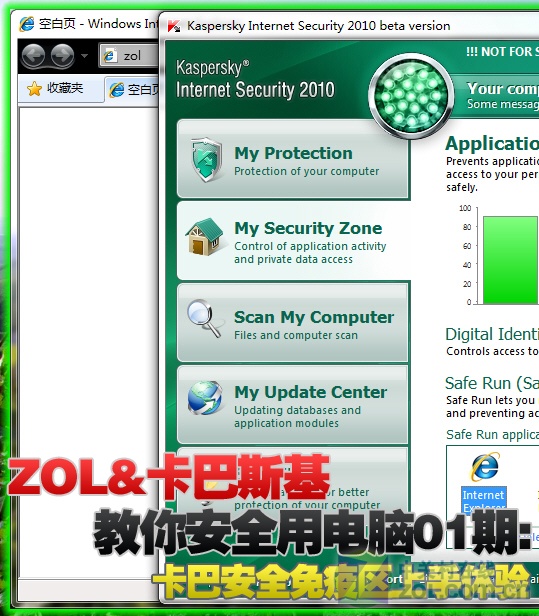This screenshot has width=539, height=616.
Task: Click the browser address bar field
Action: click(130, 55)
